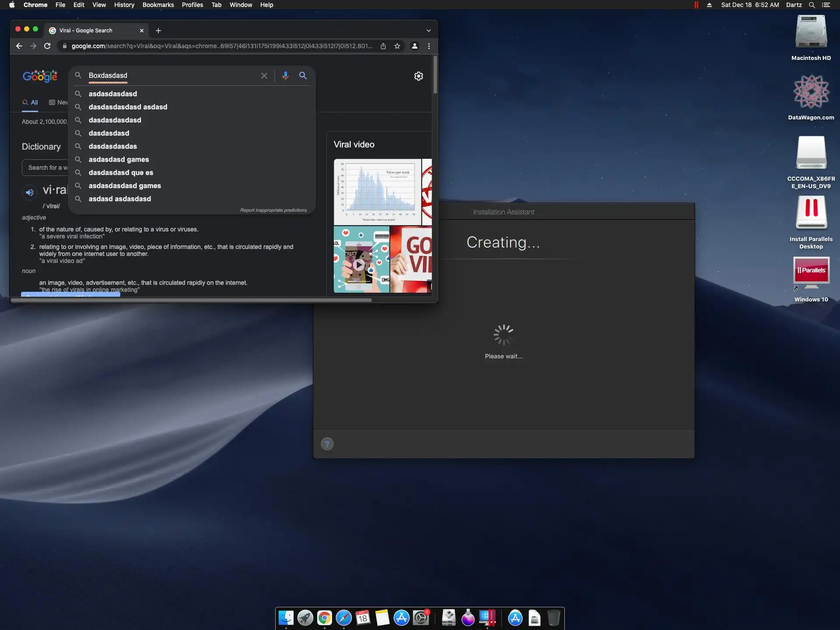
Task: Open the History menu
Action: click(124, 5)
